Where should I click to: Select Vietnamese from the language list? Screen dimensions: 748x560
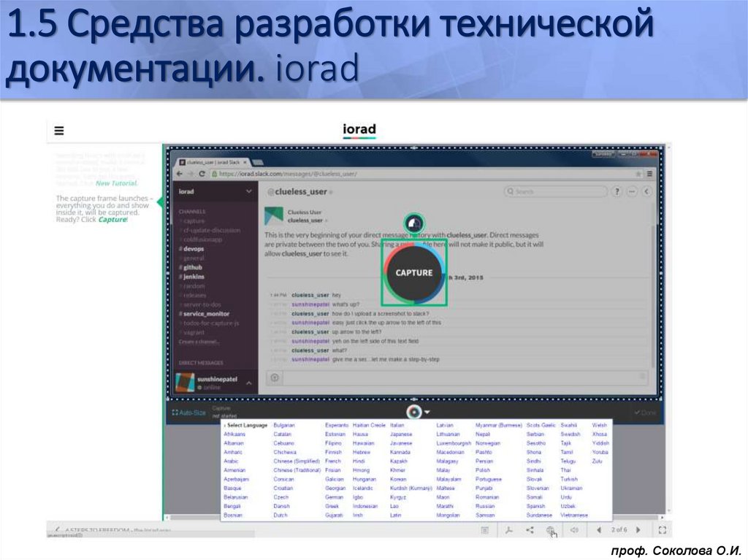point(573,515)
